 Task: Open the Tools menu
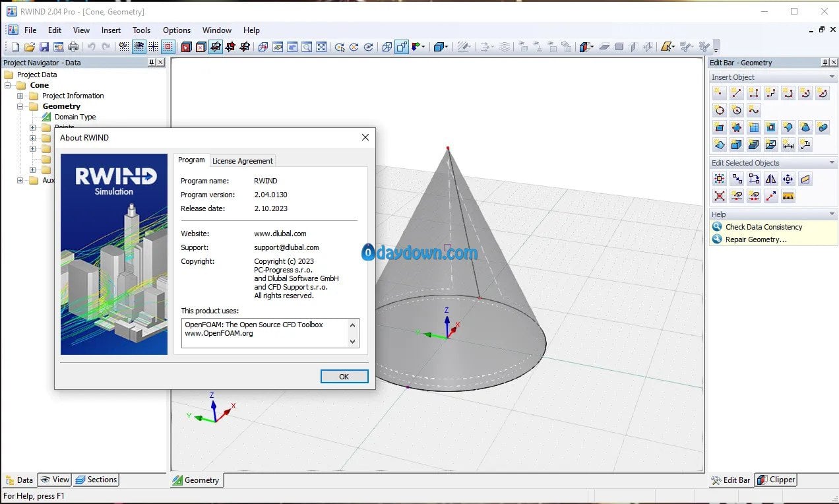tap(141, 30)
